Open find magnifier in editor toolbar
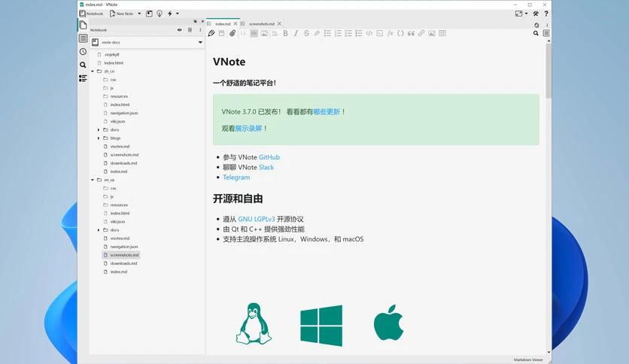629x364 pixels. pos(536,33)
